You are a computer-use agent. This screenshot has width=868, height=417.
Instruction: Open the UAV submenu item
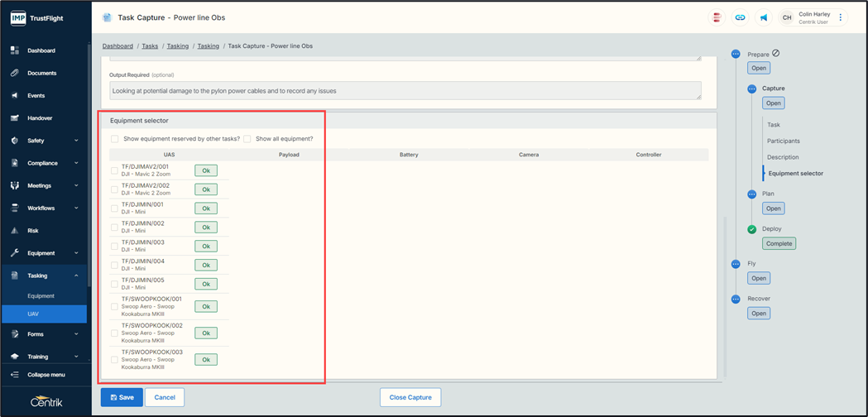33,314
